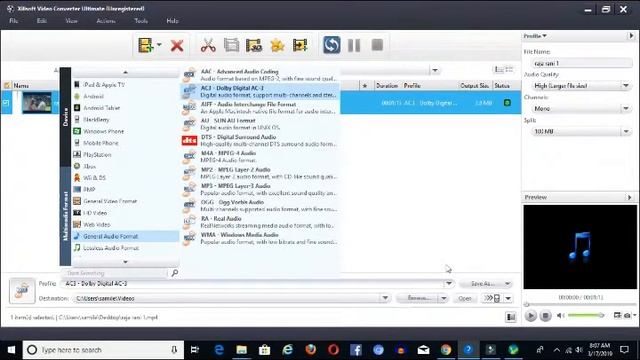Viewport: 640px width, 360px height.
Task: Click the Browse button
Action: [418, 298]
